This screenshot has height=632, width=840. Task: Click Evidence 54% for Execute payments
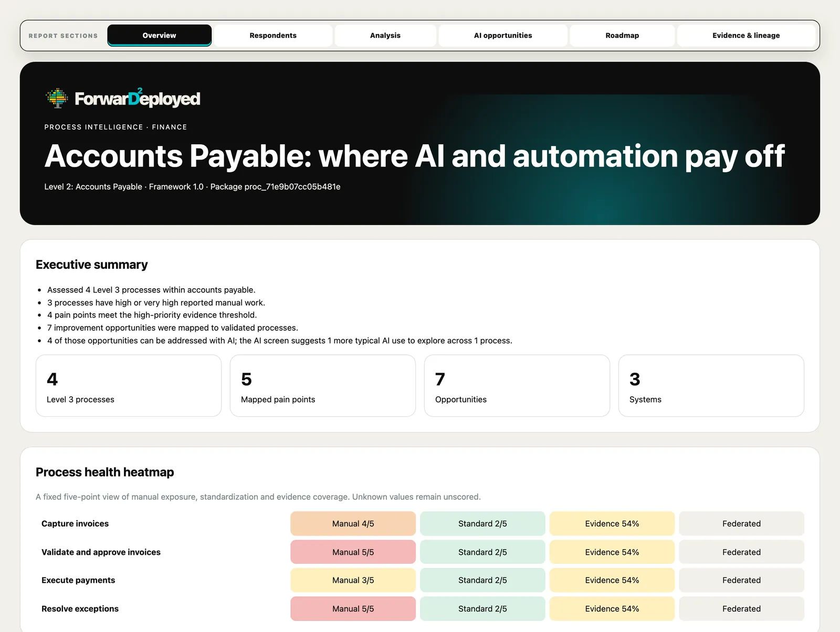point(612,580)
